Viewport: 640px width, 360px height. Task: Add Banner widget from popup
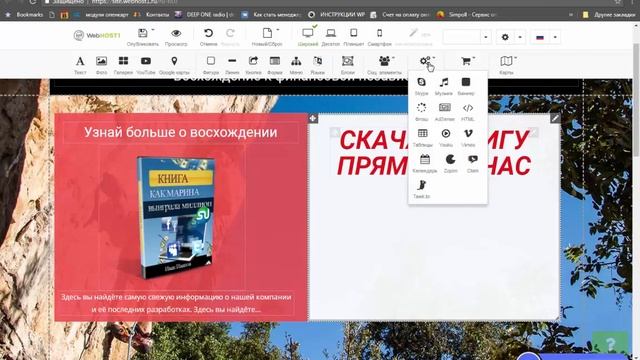(x=466, y=86)
